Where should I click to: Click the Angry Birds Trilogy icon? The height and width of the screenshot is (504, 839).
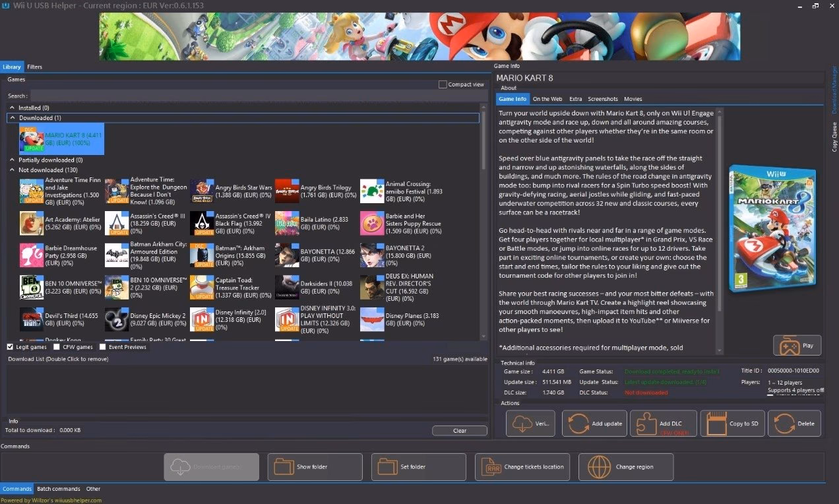coord(287,191)
